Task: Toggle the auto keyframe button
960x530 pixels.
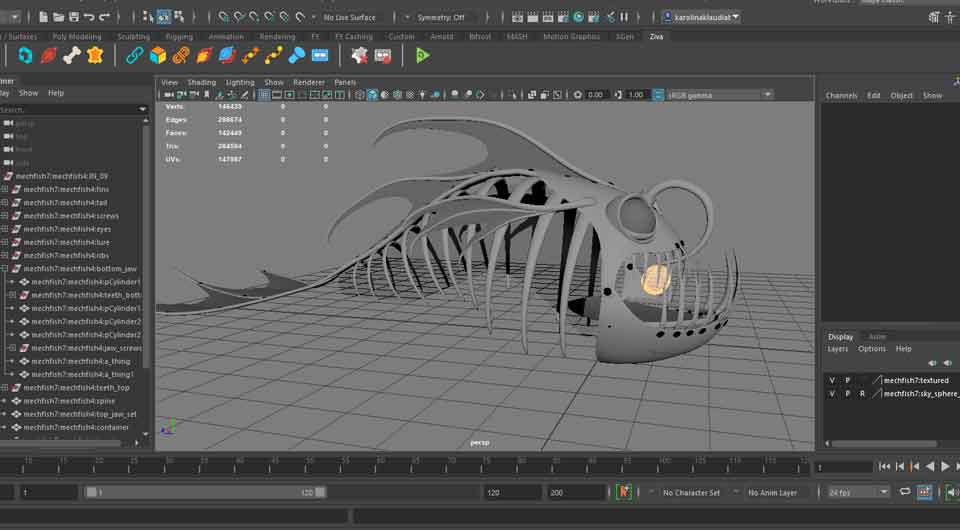Action: pyautogui.click(x=624, y=492)
